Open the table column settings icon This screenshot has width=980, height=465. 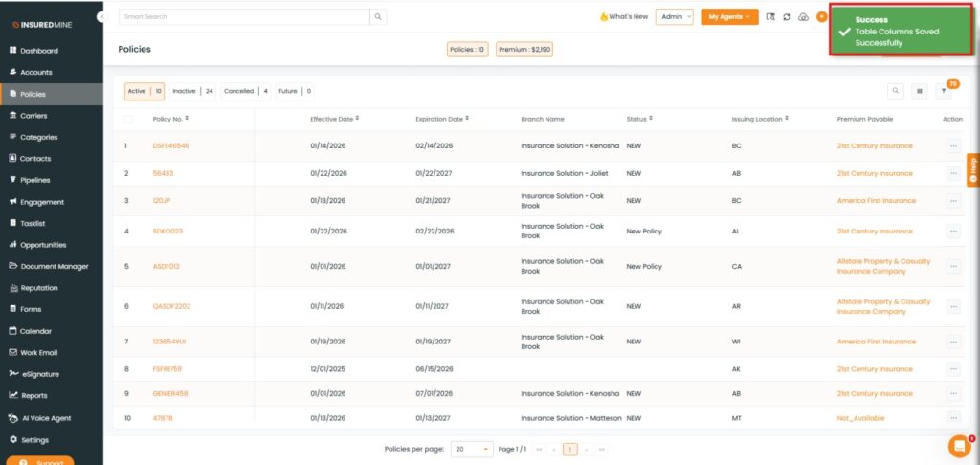921,91
